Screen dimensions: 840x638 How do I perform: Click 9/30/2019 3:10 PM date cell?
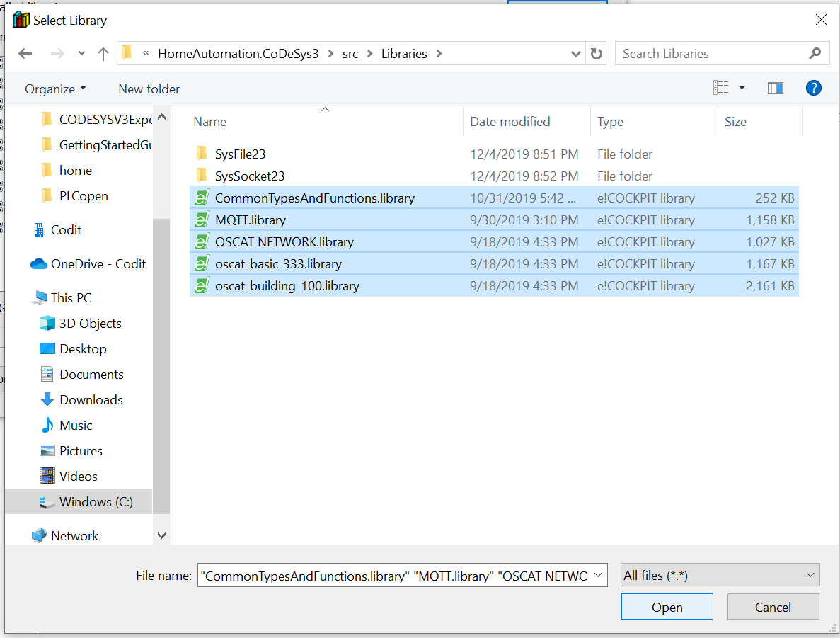click(524, 220)
